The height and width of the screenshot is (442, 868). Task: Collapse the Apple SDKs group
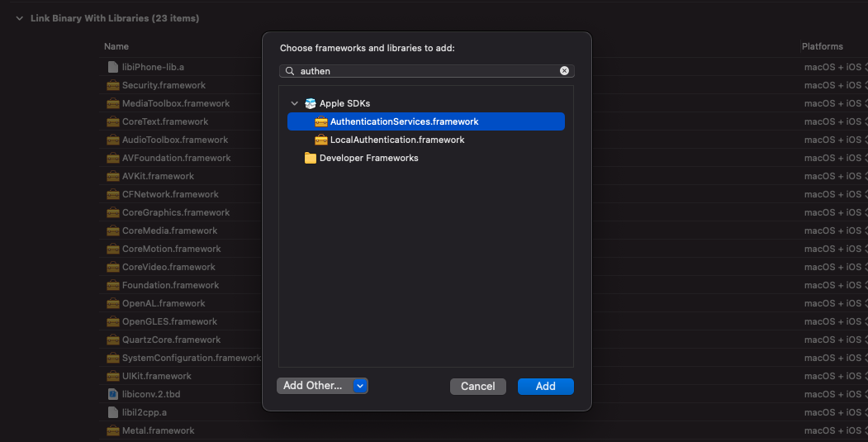[295, 103]
